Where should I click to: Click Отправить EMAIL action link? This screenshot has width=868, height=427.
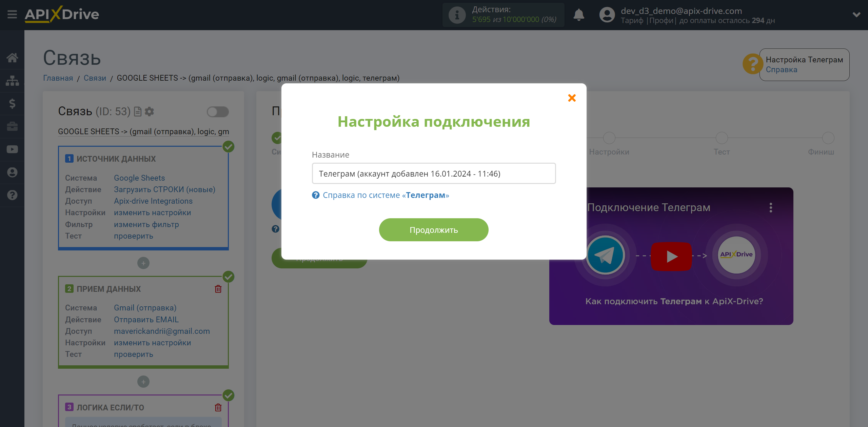point(146,320)
